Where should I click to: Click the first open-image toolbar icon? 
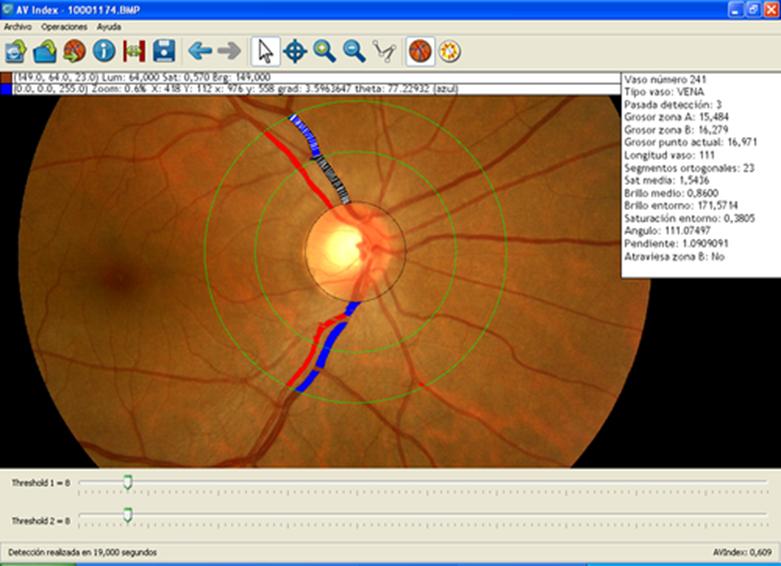point(15,50)
